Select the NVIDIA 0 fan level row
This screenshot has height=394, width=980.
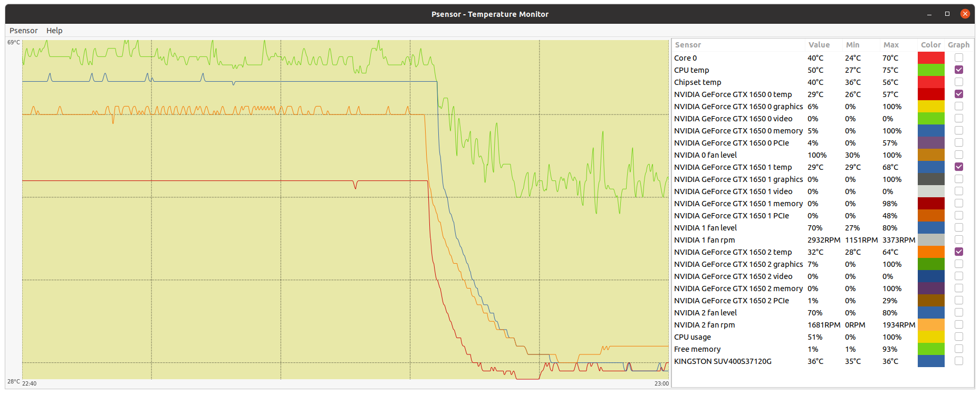tap(705, 155)
